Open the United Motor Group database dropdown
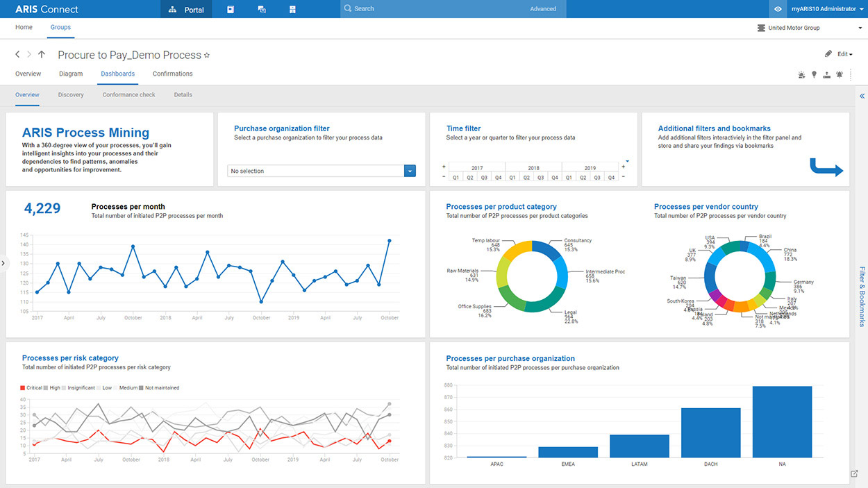The height and width of the screenshot is (488, 868). (810, 28)
